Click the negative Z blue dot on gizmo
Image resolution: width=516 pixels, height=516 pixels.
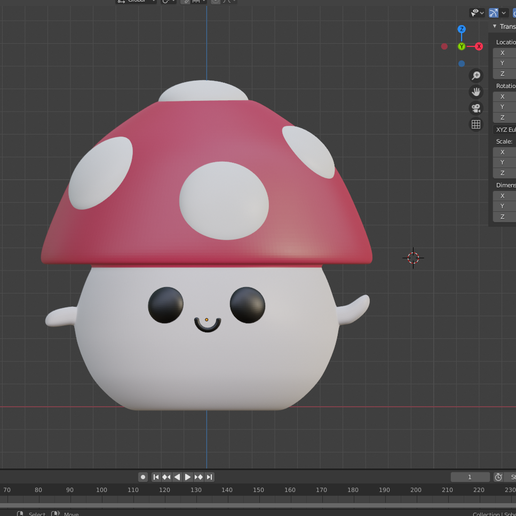pos(461,63)
